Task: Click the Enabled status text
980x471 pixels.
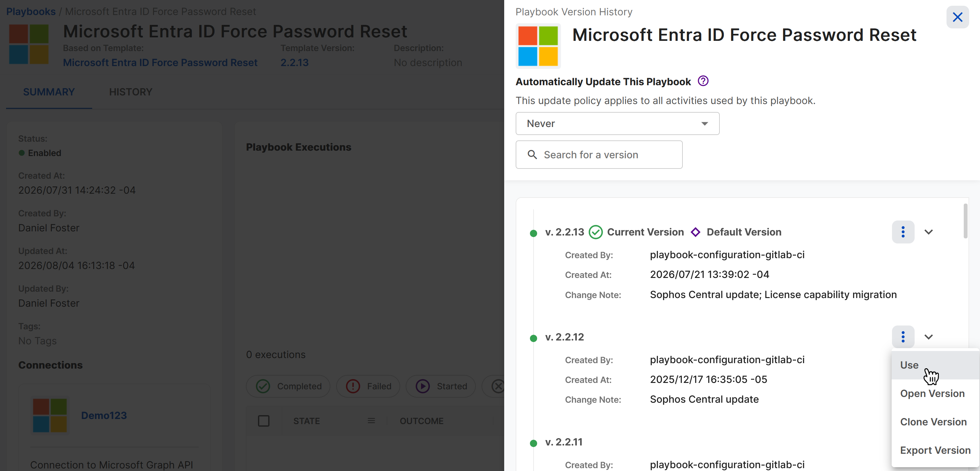Action: click(45, 153)
